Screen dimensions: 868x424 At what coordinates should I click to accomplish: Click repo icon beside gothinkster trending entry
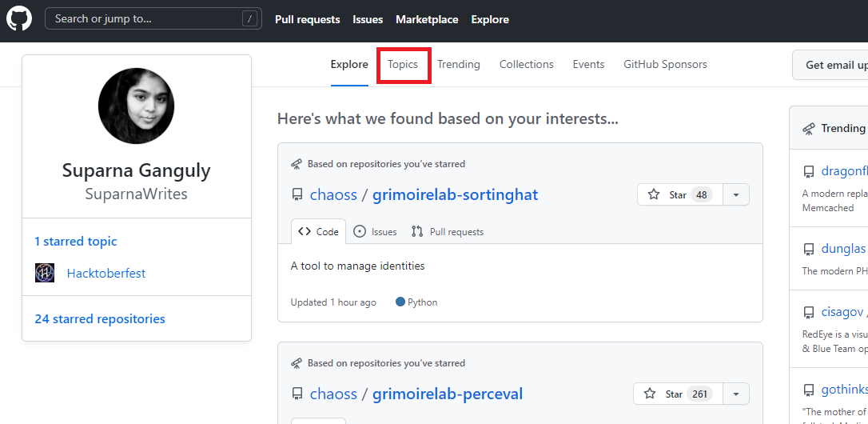[809, 390]
